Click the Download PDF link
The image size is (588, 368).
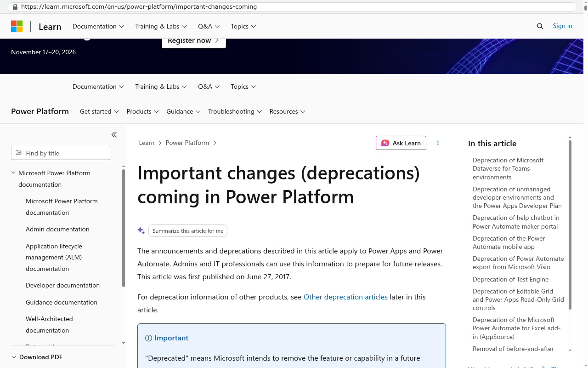pos(37,357)
